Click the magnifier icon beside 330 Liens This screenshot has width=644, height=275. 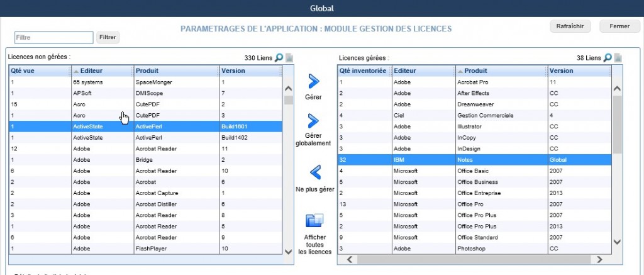click(279, 58)
